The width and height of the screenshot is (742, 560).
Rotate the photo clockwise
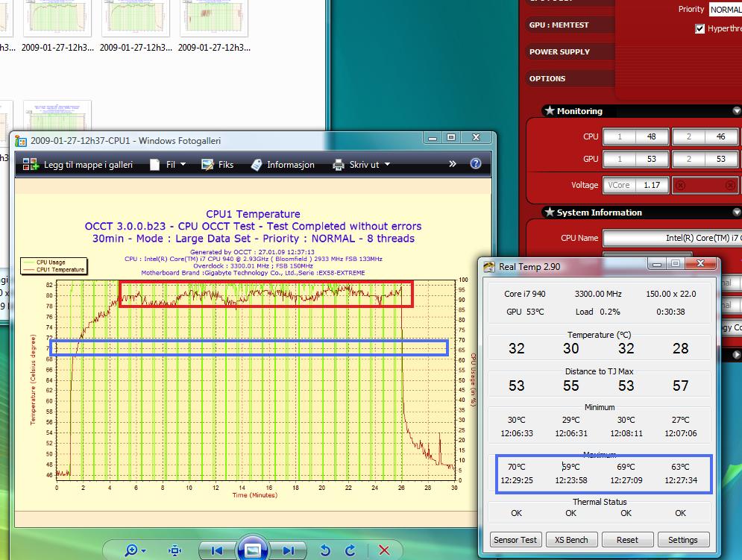click(350, 550)
